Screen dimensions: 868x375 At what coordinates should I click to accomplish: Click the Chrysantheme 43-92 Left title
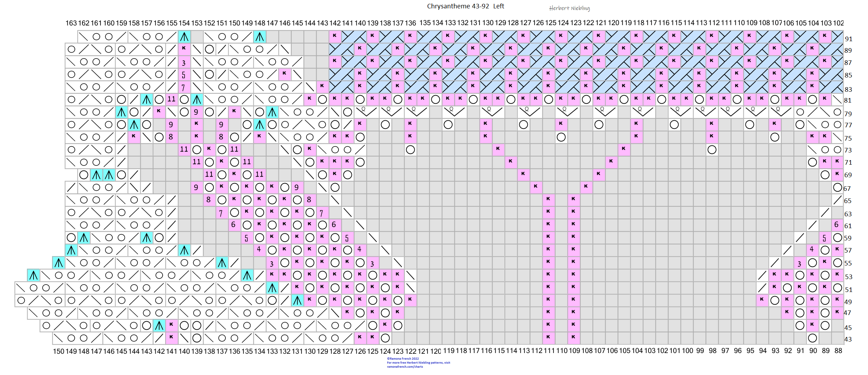(x=465, y=6)
